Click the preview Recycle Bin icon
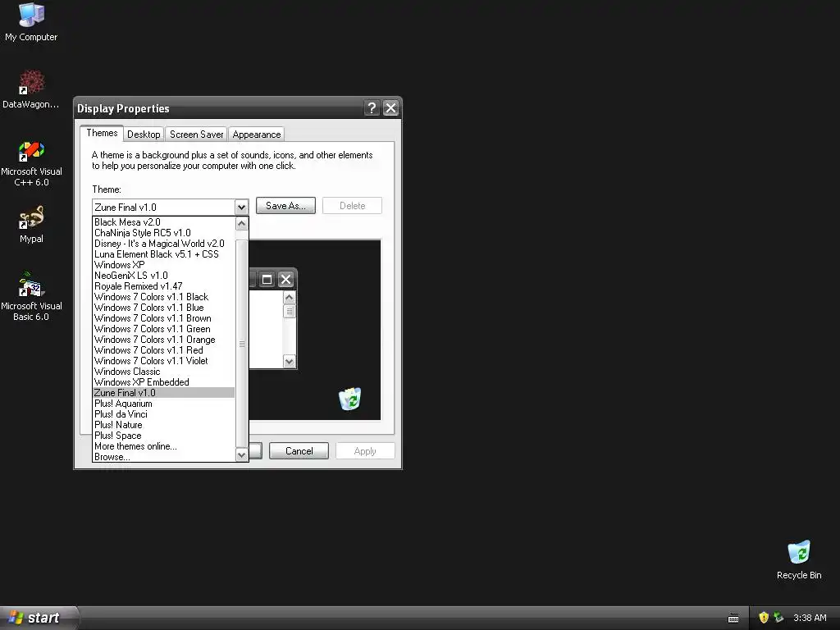Image resolution: width=840 pixels, height=630 pixels. [349, 399]
